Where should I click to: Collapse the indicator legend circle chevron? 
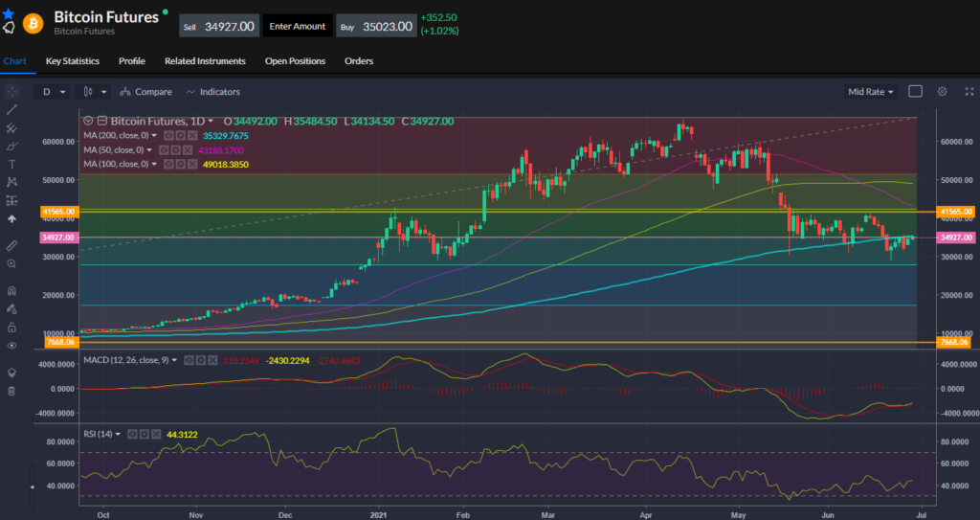tap(88, 121)
